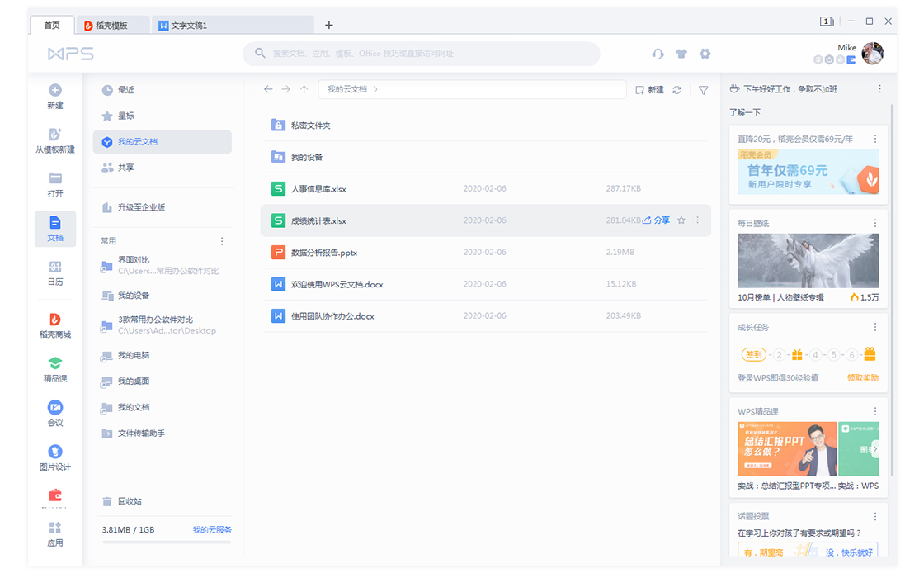Screen dimensions: 924x578
Task: Select 星标 in the navigation list
Action: click(x=162, y=116)
